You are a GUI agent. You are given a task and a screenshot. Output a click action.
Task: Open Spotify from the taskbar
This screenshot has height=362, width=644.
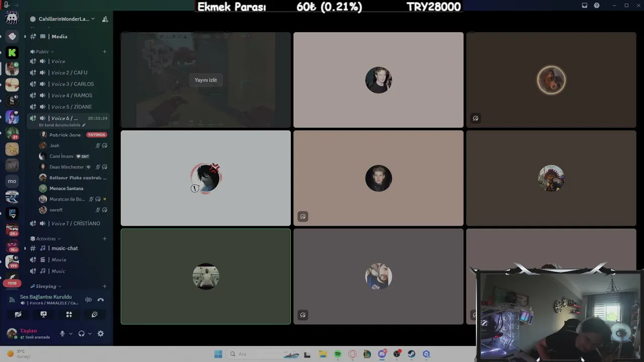[x=338, y=354]
